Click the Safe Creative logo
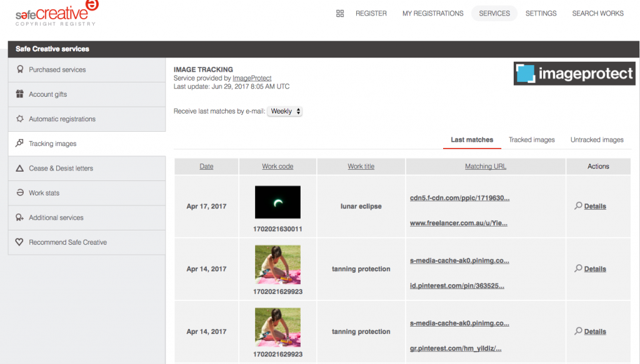This screenshot has width=640, height=364. pyautogui.click(x=56, y=13)
